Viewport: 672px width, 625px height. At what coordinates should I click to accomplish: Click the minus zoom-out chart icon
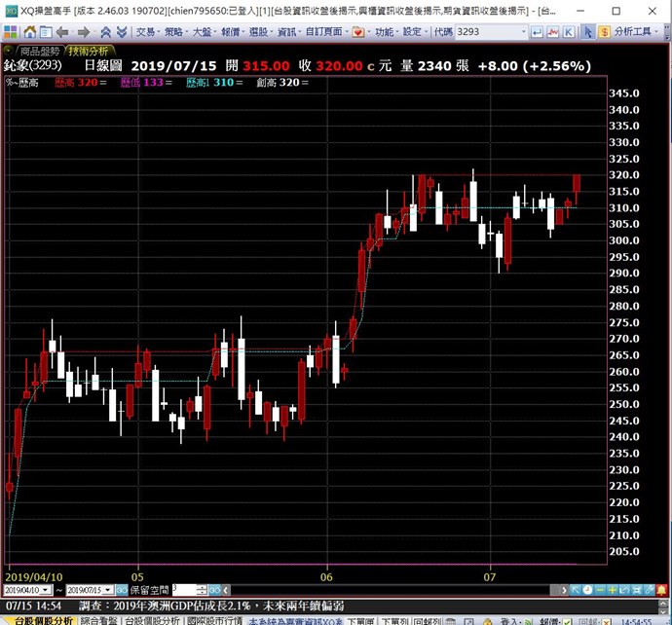click(602, 590)
